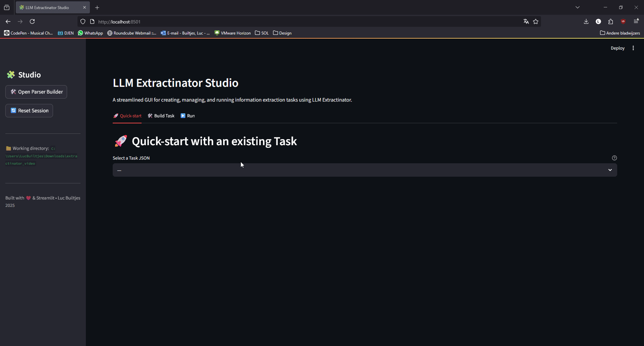Click the LLM Extractinator Studio heading
644x346 pixels.
click(x=175, y=83)
